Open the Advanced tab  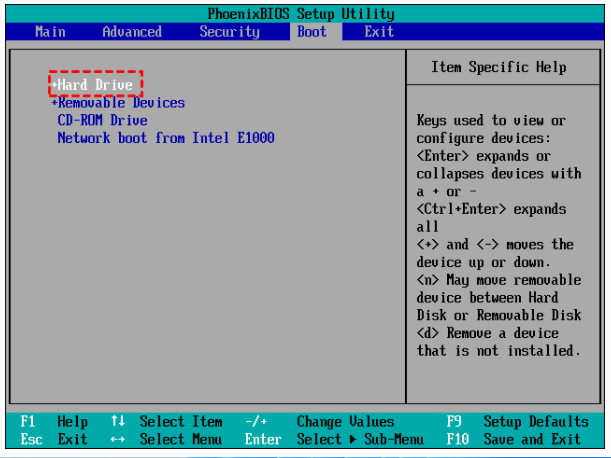tap(132, 32)
